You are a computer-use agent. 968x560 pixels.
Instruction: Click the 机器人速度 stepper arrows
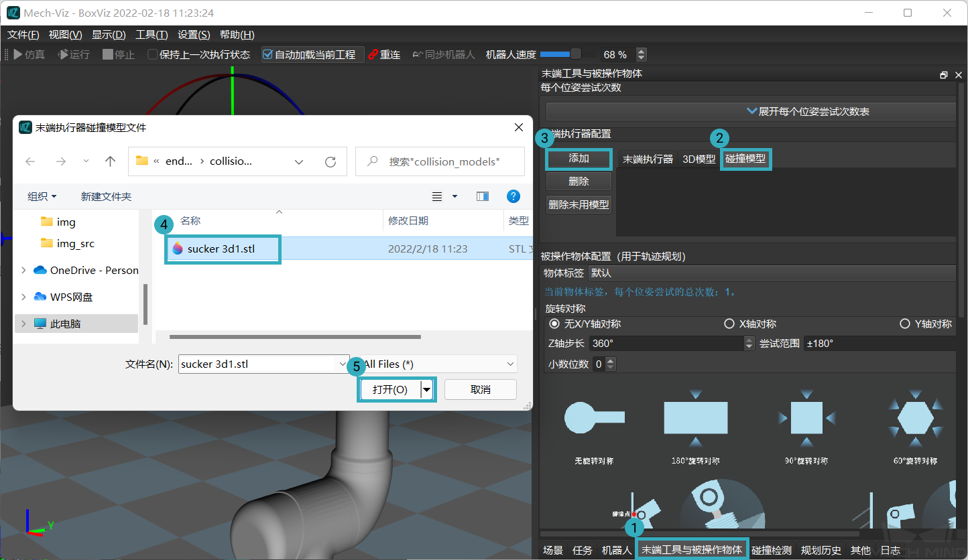coord(642,55)
